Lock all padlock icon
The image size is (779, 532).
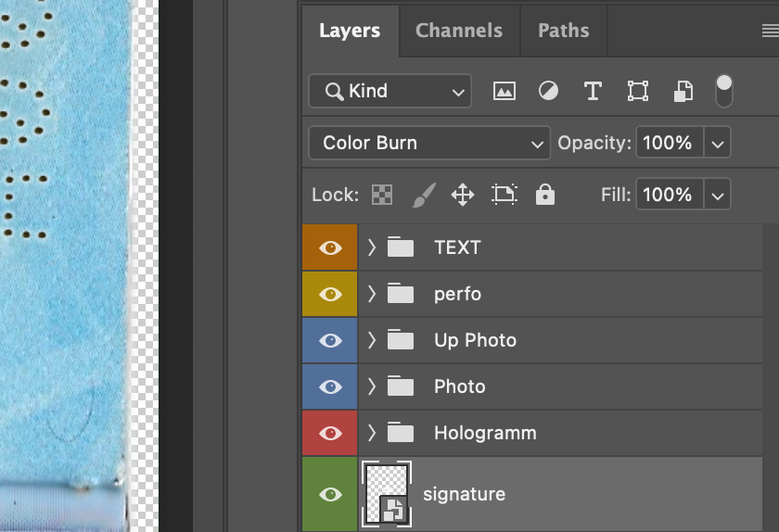(545, 195)
